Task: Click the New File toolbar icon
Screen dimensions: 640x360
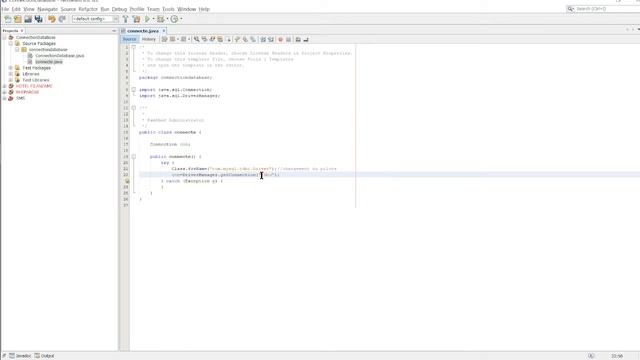Action: tap(8, 19)
